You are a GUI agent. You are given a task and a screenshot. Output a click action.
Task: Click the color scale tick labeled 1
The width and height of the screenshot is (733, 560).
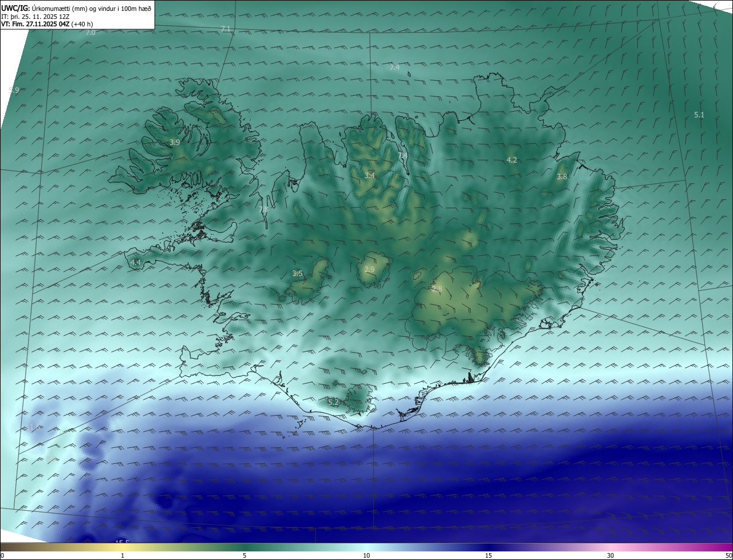123,555
